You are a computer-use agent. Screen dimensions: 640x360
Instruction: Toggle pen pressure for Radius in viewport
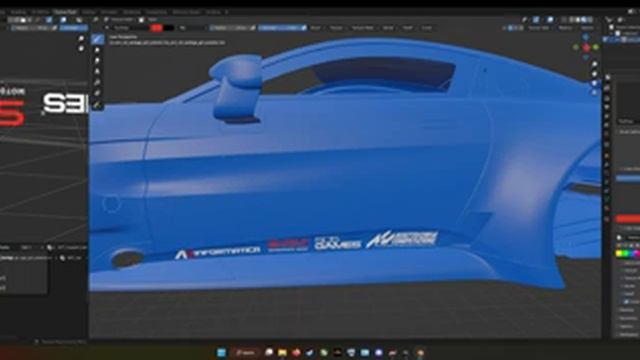click(253, 28)
